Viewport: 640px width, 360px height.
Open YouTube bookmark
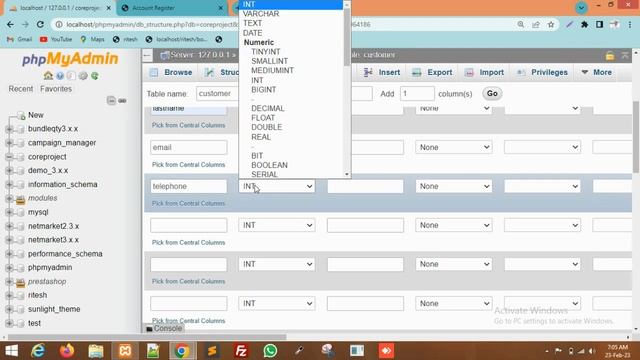click(56, 39)
